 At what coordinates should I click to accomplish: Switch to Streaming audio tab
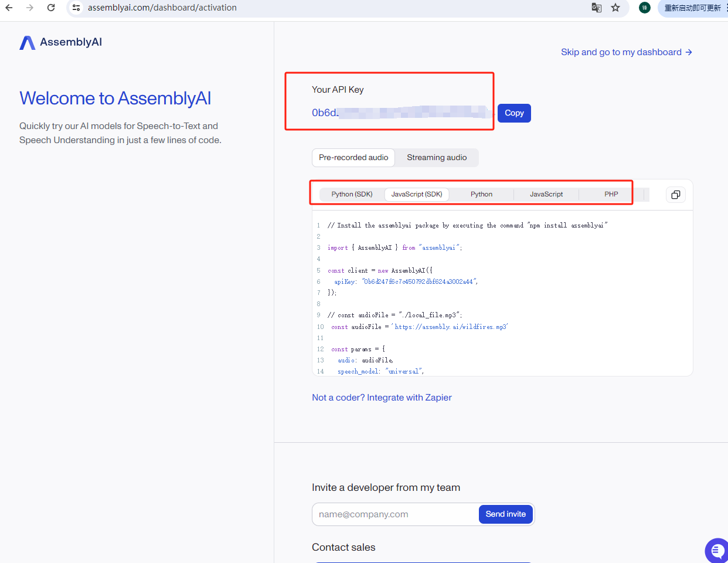point(437,158)
